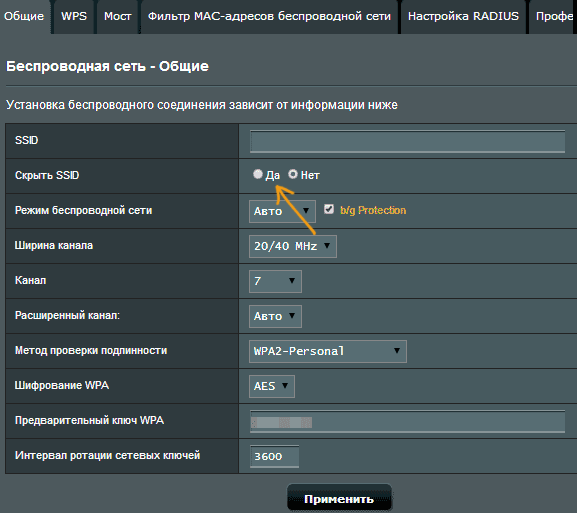Select the Нет radio for Скрыть SSID

(293, 174)
